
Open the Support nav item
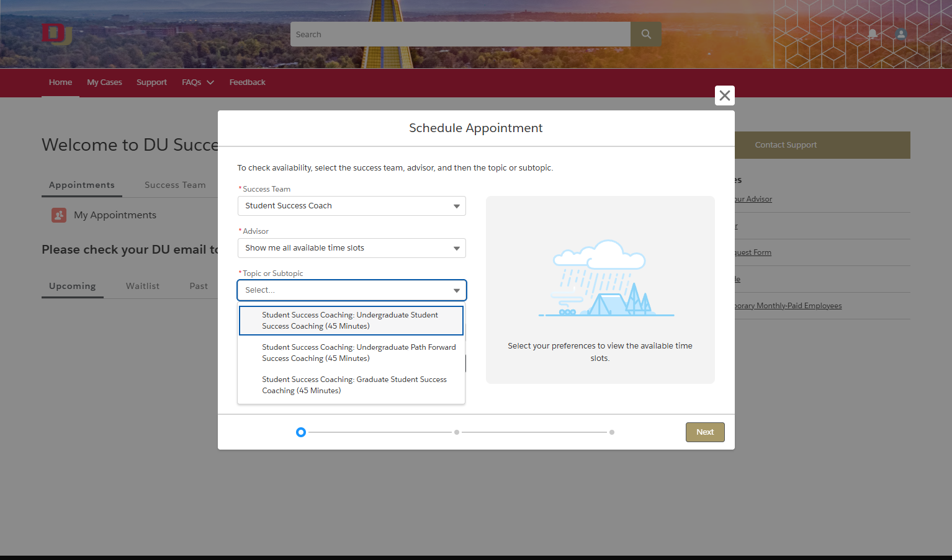pos(151,82)
